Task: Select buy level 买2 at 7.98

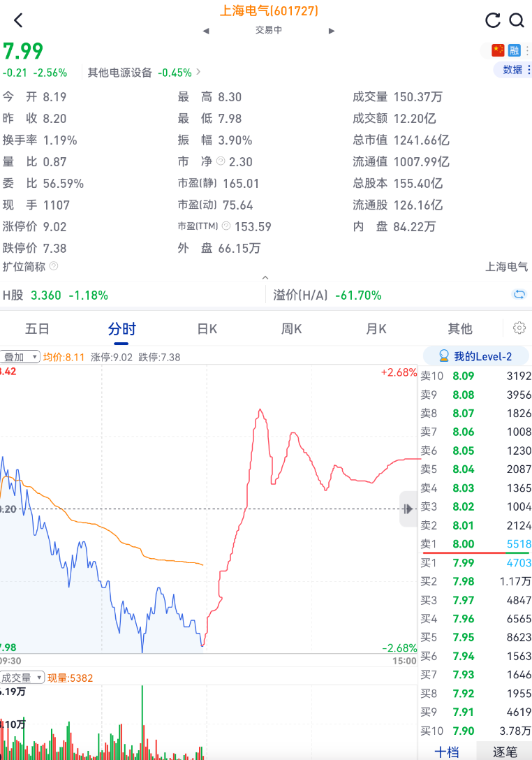Action: tap(475, 581)
